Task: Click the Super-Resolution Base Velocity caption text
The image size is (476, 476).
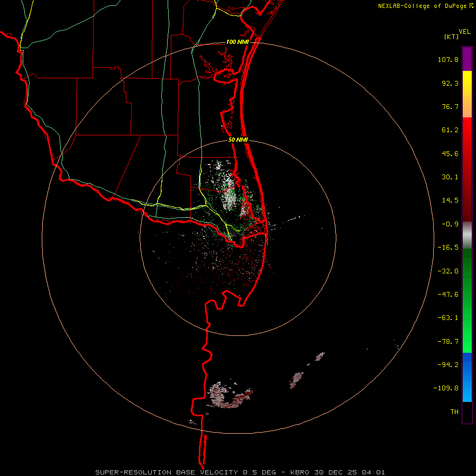Action: tap(240, 472)
